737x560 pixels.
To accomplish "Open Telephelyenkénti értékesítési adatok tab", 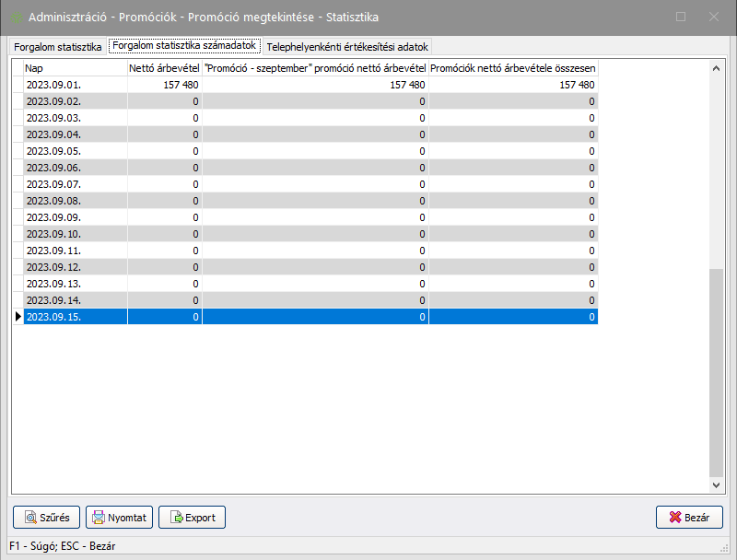I will [347, 46].
